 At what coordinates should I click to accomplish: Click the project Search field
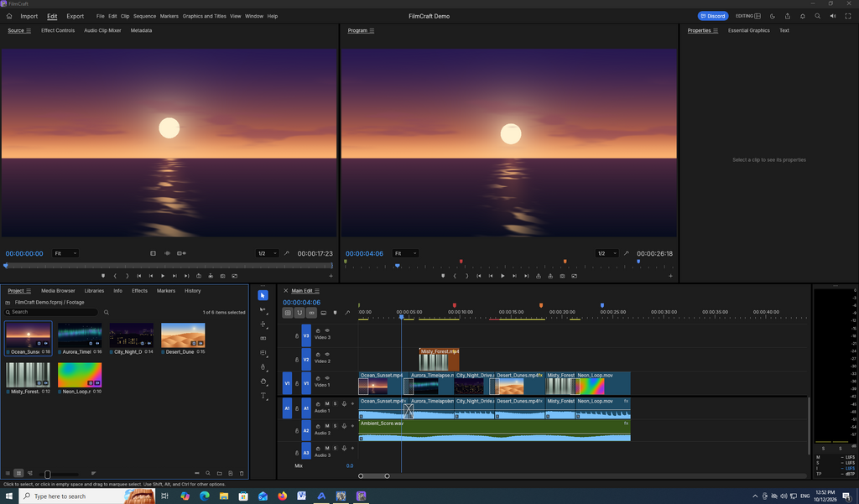51,312
